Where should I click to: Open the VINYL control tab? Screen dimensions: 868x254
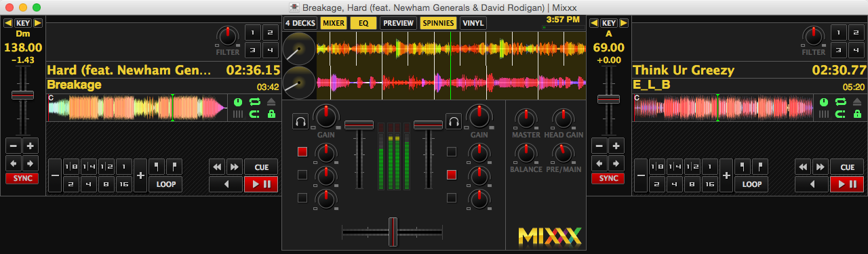pos(473,23)
